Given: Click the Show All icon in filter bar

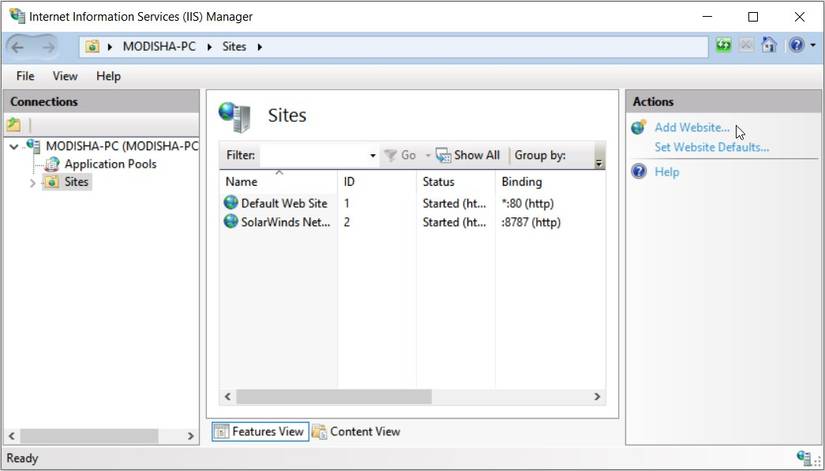Looking at the screenshot, I should coord(444,155).
